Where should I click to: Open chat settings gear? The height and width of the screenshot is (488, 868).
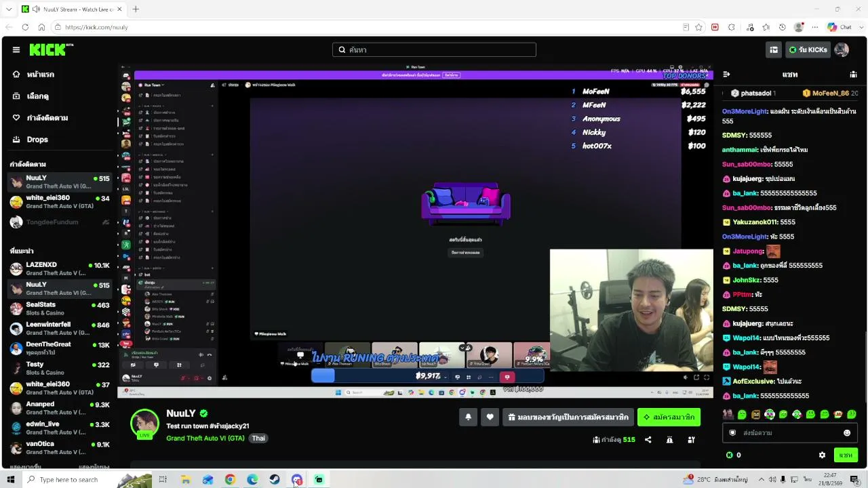click(822, 455)
